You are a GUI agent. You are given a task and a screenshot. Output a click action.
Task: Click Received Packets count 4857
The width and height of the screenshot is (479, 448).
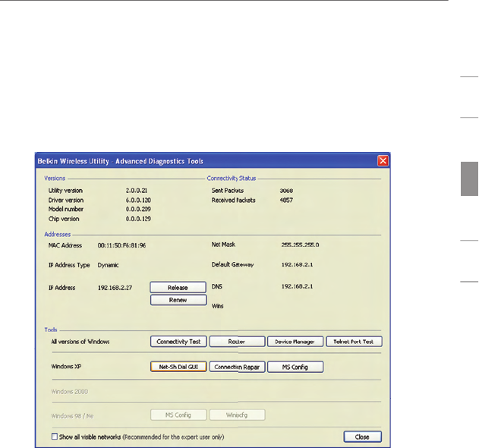(286, 200)
